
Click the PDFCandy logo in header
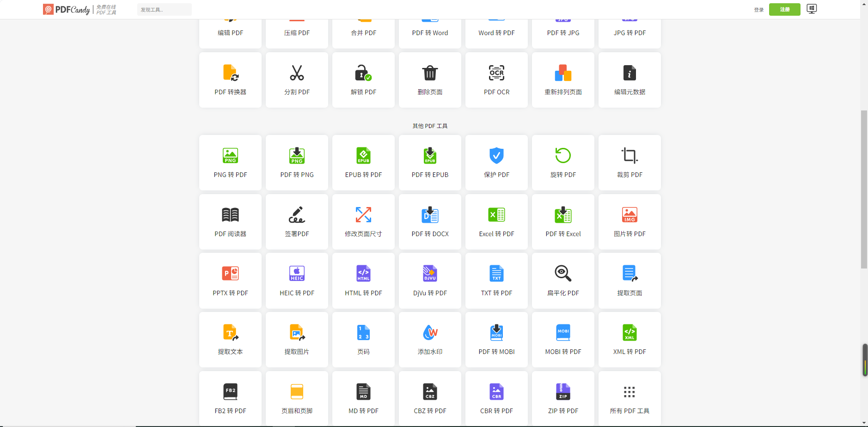point(67,10)
